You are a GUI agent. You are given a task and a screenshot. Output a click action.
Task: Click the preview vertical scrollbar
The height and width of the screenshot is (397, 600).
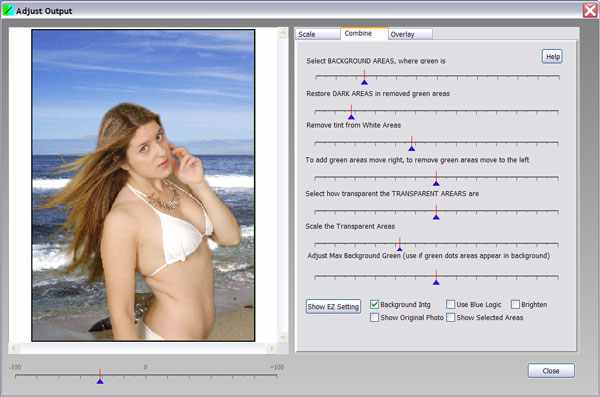tap(283, 185)
